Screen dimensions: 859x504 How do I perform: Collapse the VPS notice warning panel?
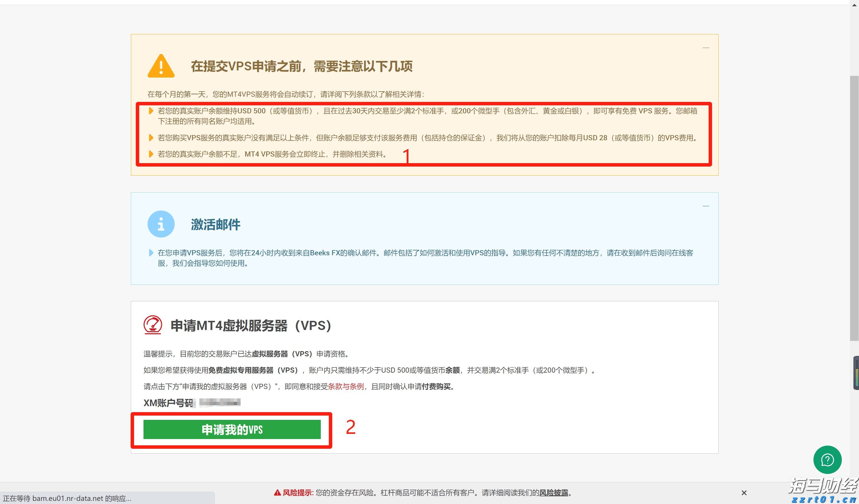pyautogui.click(x=705, y=49)
